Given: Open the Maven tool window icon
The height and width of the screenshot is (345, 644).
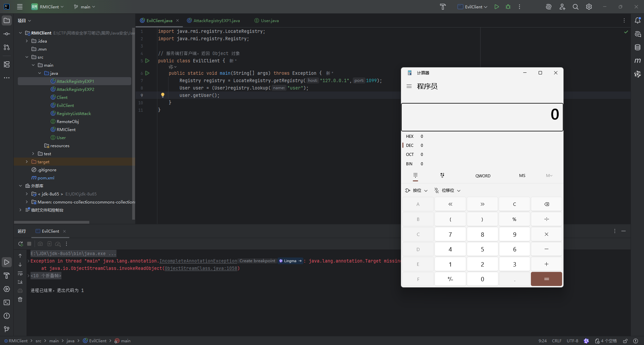Looking at the screenshot, I should pyautogui.click(x=638, y=61).
